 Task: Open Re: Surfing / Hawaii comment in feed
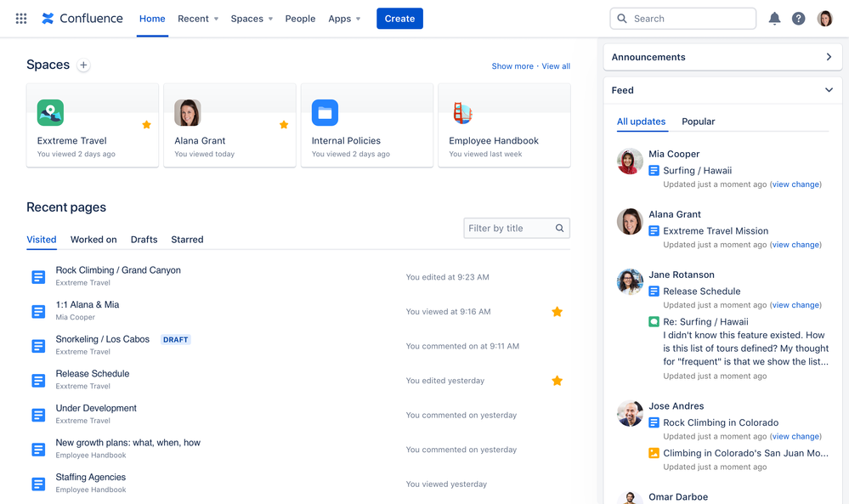pos(705,321)
